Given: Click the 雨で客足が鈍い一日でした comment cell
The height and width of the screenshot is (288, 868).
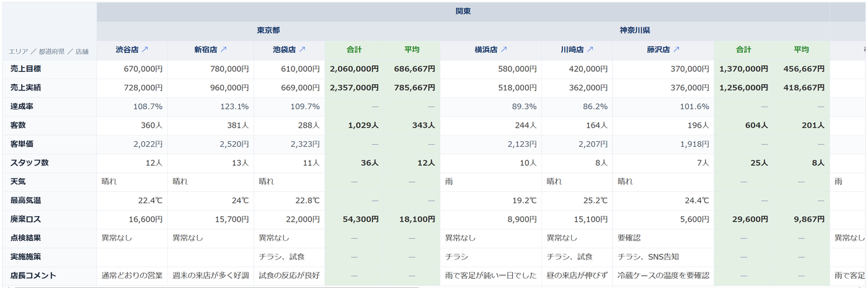Looking at the screenshot, I should pos(491,276).
